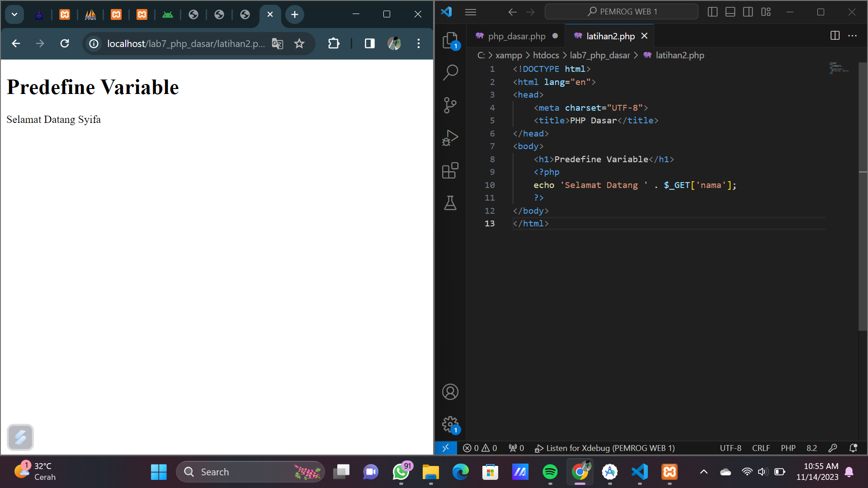The height and width of the screenshot is (488, 868).
Task: Open the Run and Debug view
Action: pos(450,137)
